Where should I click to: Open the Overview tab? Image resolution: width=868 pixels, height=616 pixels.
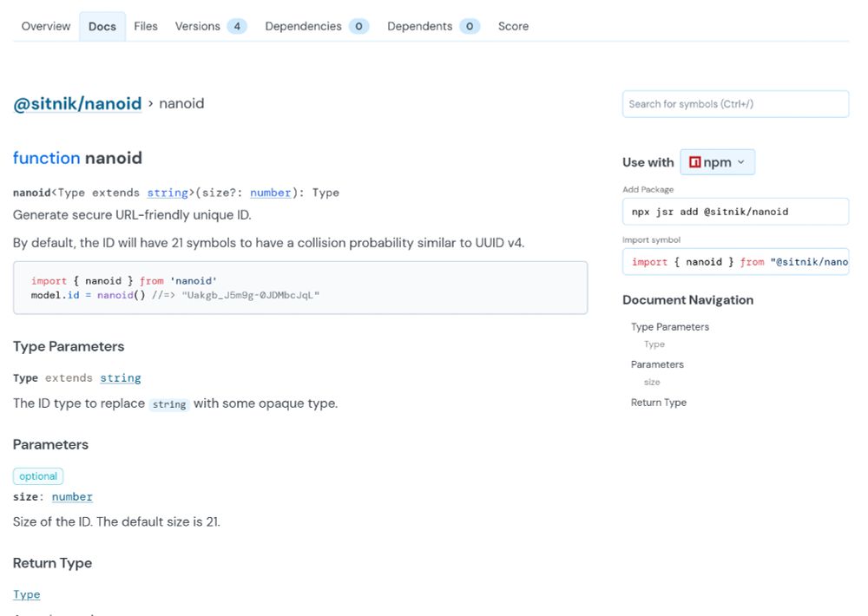coord(45,26)
